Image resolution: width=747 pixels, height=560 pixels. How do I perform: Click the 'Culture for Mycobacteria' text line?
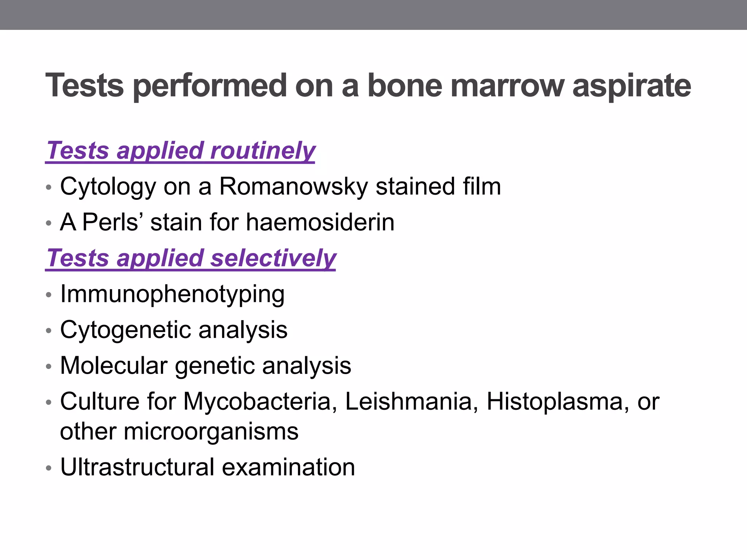pyautogui.click(x=359, y=401)
